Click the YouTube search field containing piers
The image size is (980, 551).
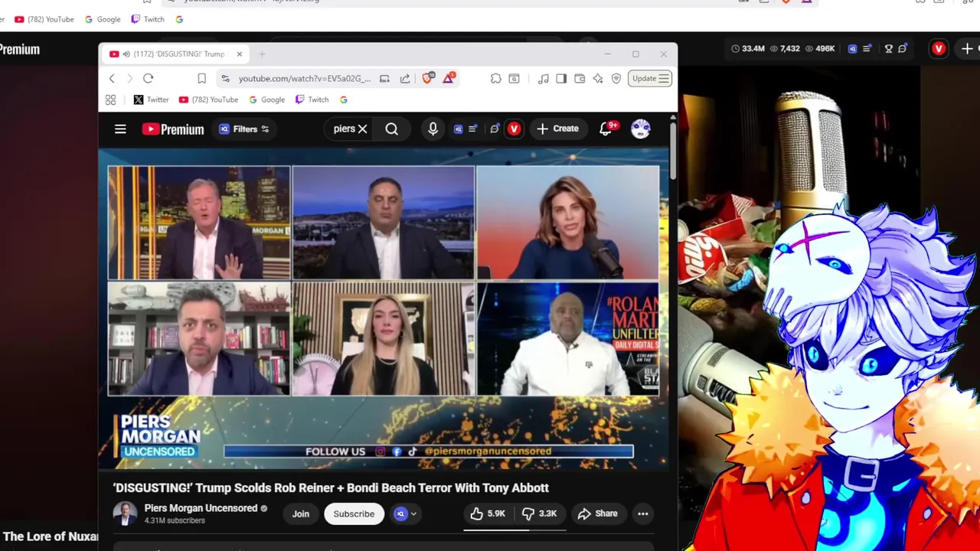(x=345, y=129)
